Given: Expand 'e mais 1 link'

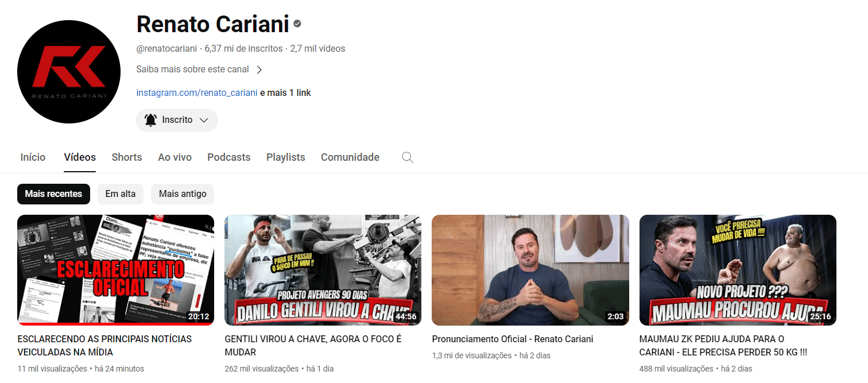Looking at the screenshot, I should 286,92.
